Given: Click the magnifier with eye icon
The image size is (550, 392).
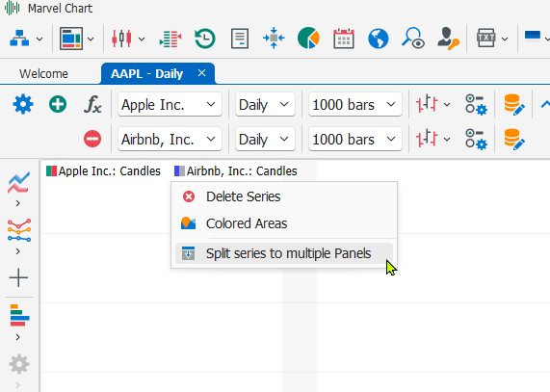Looking at the screenshot, I should (x=413, y=38).
